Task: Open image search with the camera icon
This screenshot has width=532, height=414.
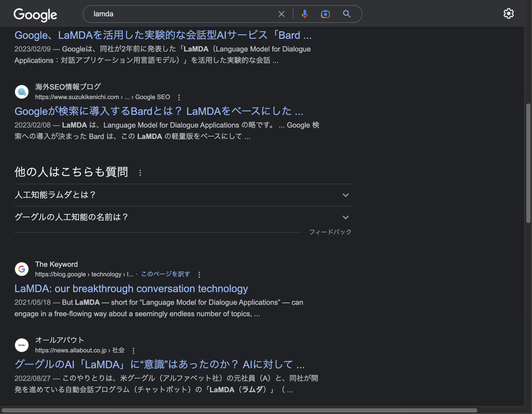Action: 326,14
